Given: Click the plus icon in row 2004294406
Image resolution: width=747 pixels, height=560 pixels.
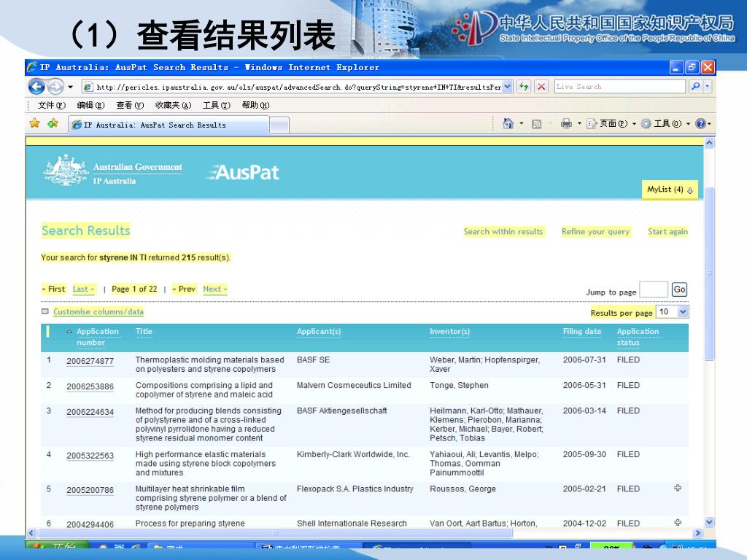Looking at the screenshot, I should pos(678,522).
